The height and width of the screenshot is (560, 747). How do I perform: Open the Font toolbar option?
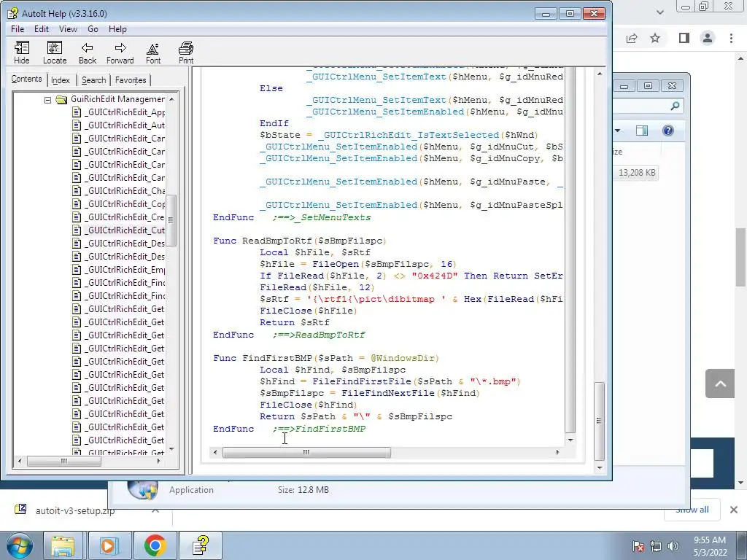(153, 52)
